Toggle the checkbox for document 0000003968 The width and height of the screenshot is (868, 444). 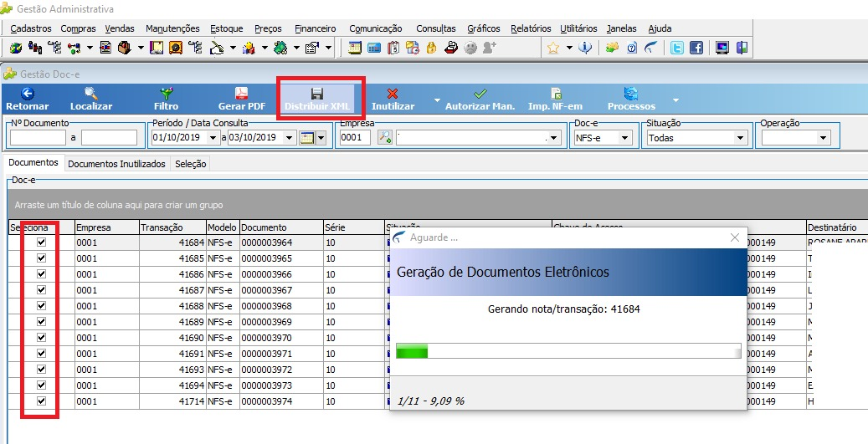pyautogui.click(x=42, y=306)
